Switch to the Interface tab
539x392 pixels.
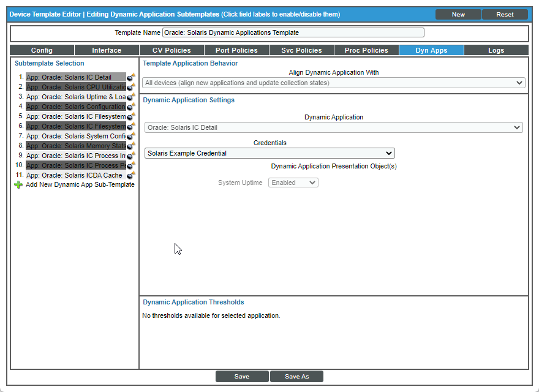(107, 50)
